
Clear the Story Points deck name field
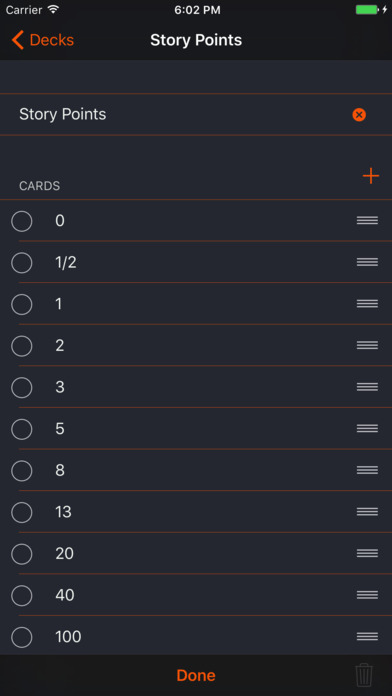[359, 115]
